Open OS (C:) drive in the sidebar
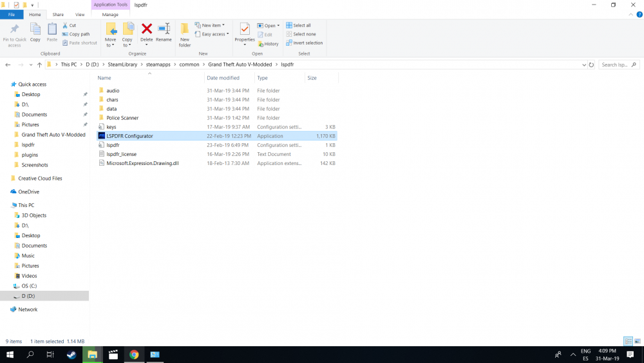 pos(29,286)
